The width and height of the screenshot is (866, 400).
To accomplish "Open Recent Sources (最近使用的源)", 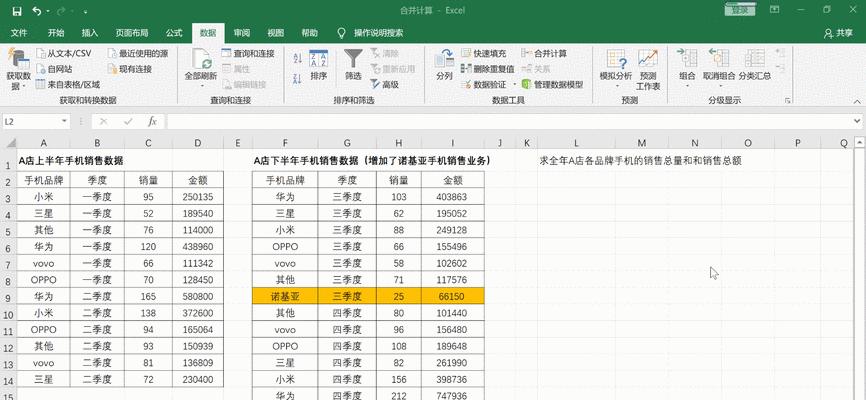I will [138, 54].
